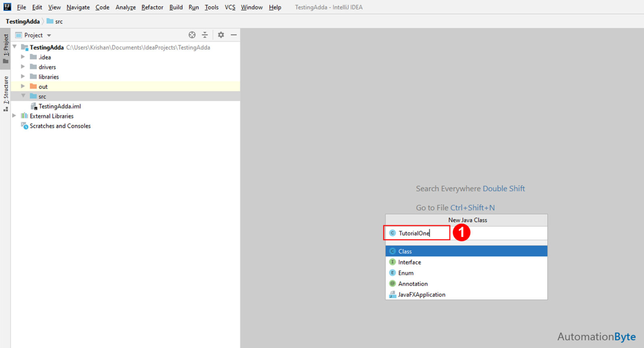Click the .idea folder icon
This screenshot has width=644, height=348.
(33, 57)
